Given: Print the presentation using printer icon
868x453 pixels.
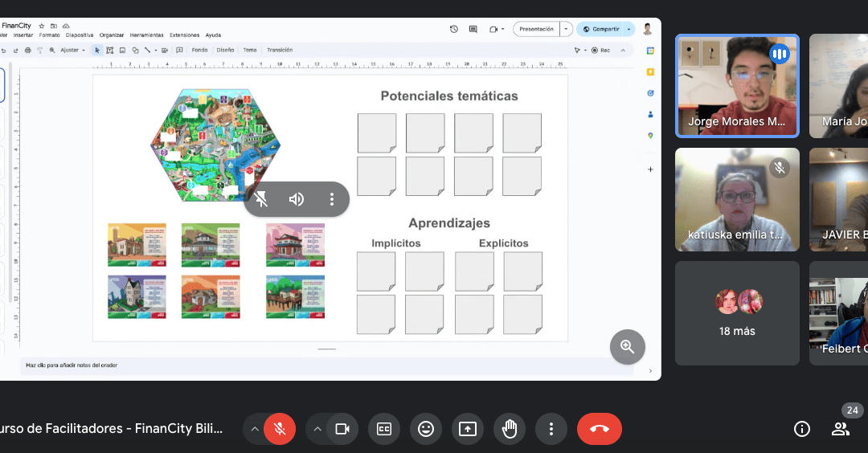Looking at the screenshot, I should click(27, 51).
